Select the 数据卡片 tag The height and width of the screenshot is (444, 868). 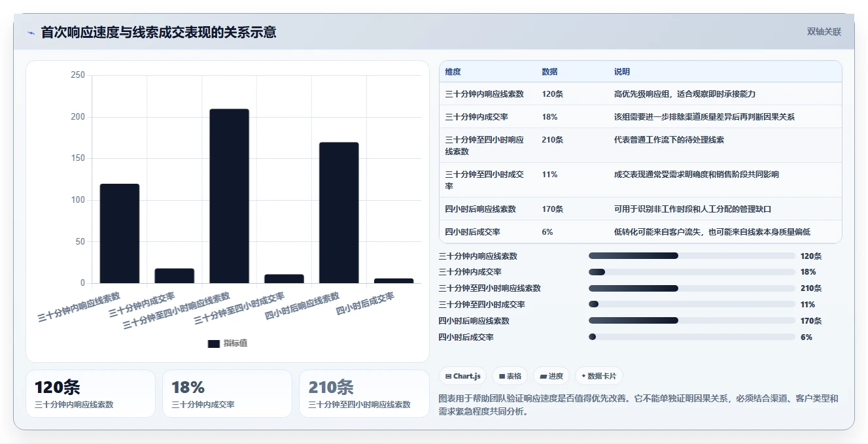click(599, 376)
